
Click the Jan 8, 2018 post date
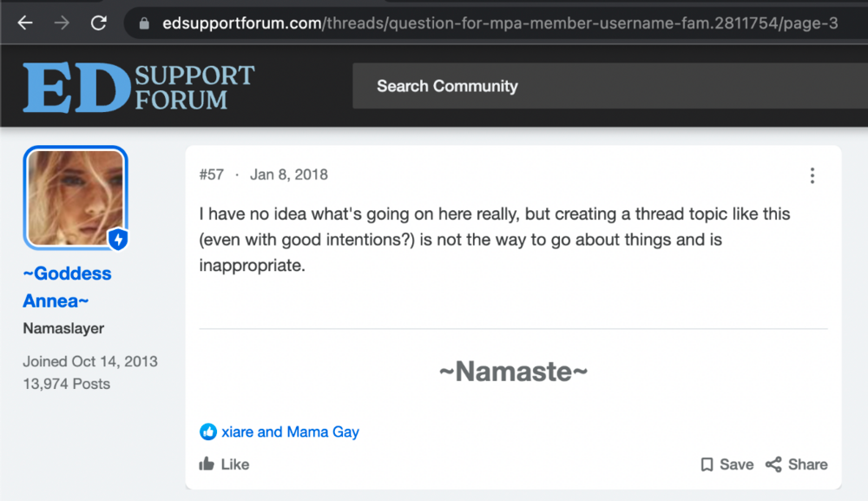(x=289, y=175)
